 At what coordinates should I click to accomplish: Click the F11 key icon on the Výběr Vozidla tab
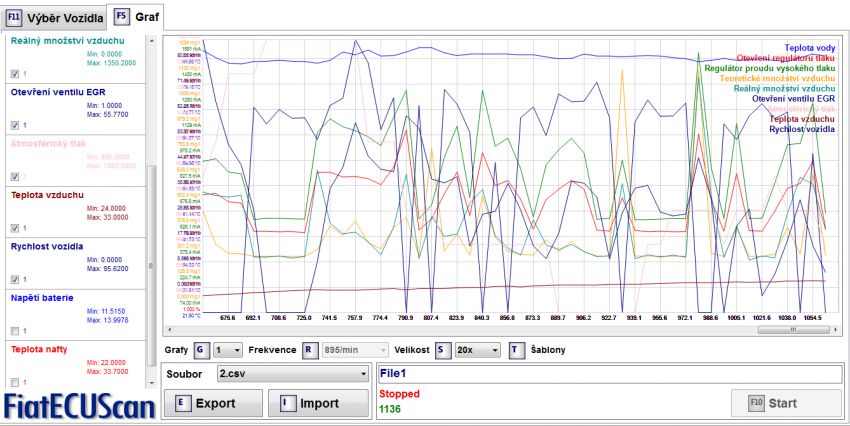(x=15, y=17)
